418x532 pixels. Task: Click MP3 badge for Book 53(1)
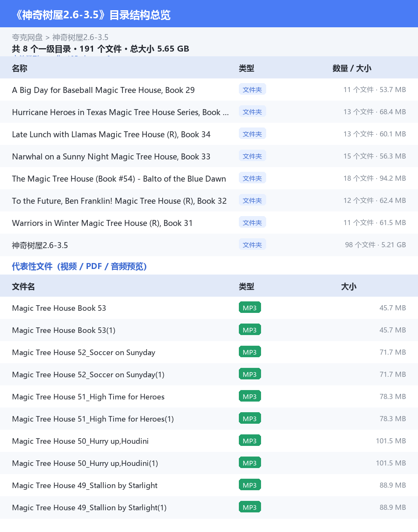pyautogui.click(x=250, y=330)
